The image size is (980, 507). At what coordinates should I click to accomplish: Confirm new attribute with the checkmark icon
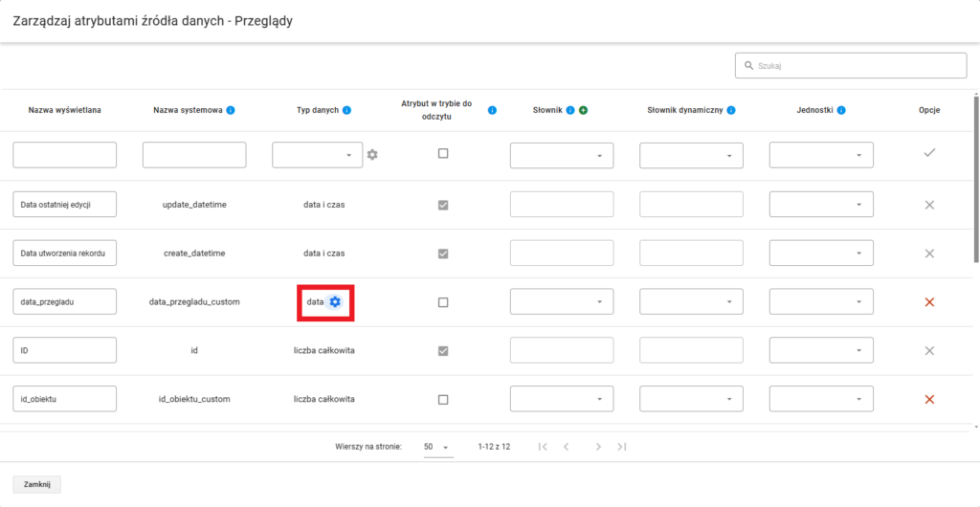928,154
